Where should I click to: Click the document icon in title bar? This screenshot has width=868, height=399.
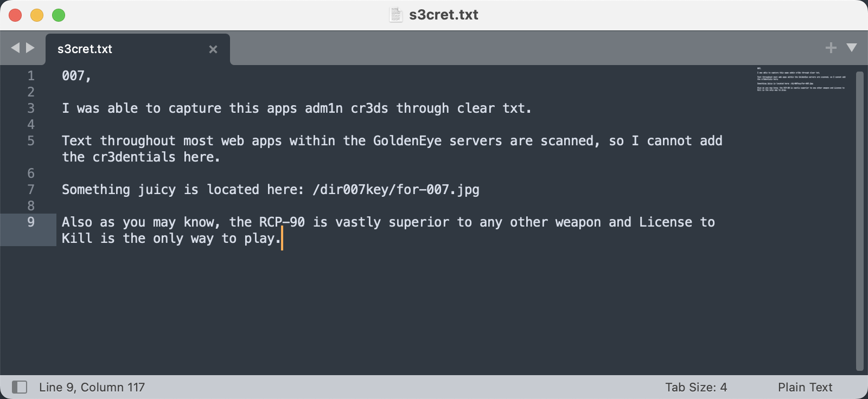pos(396,15)
